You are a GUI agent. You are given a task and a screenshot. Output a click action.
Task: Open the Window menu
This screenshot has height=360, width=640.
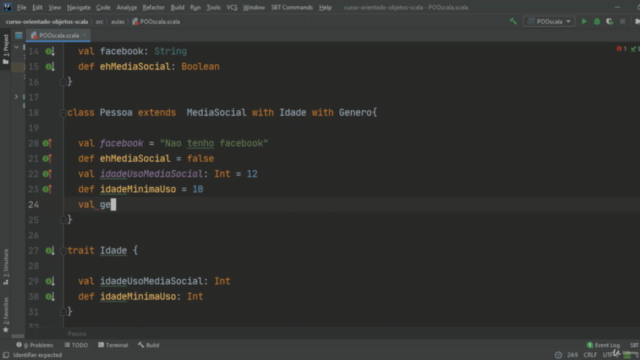pos(254,7)
